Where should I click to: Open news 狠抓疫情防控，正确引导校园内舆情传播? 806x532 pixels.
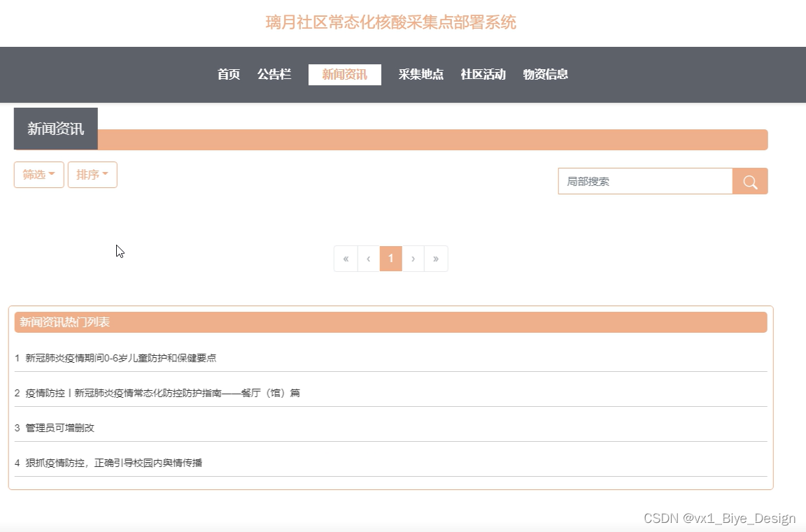point(113,463)
